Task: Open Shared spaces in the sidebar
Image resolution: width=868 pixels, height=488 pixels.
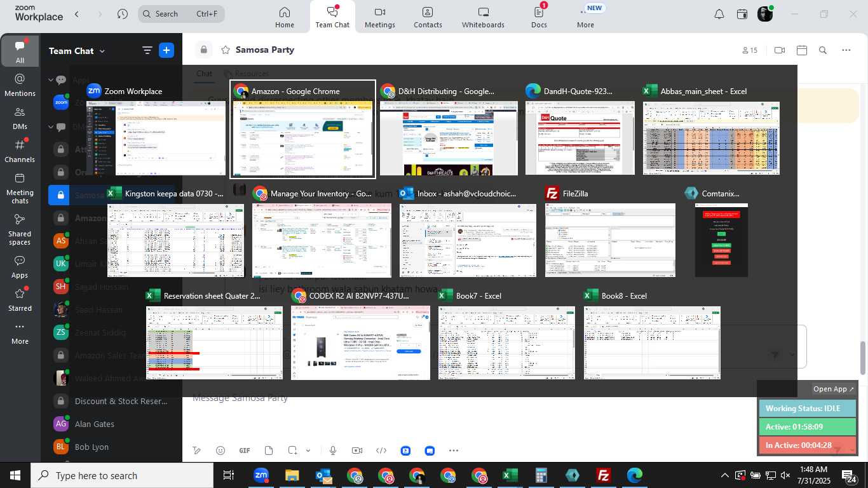Action: point(20,229)
